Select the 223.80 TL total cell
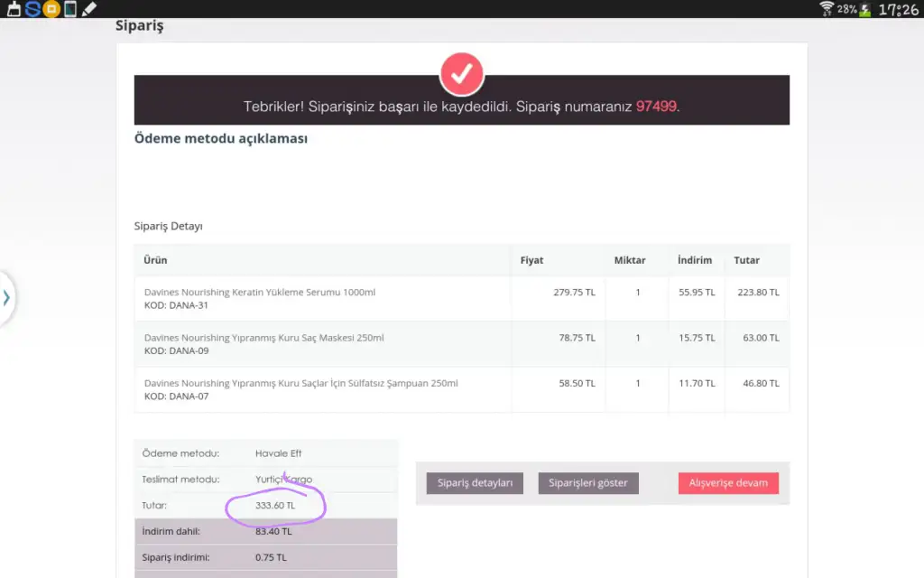This screenshot has height=578, width=924. coord(758,292)
